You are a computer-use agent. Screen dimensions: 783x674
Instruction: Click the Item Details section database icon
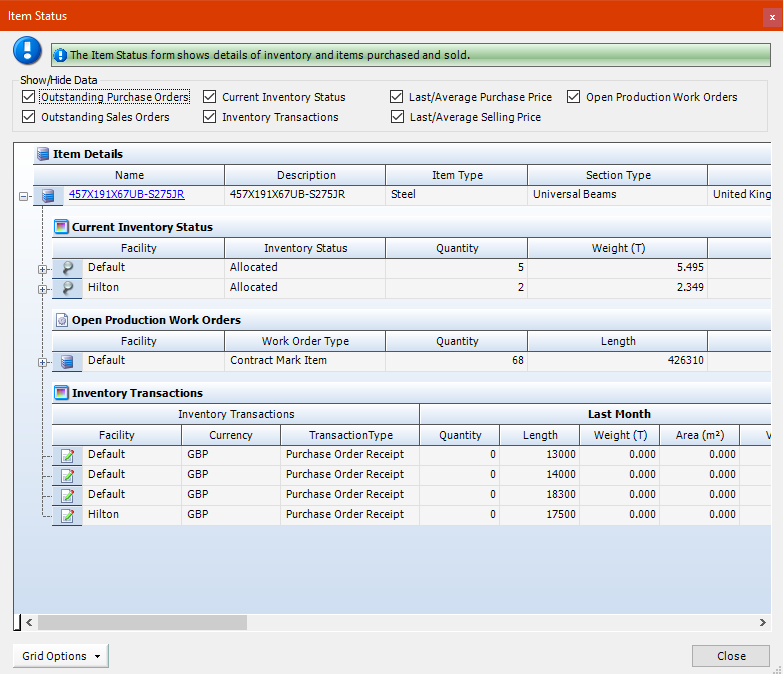coord(42,154)
